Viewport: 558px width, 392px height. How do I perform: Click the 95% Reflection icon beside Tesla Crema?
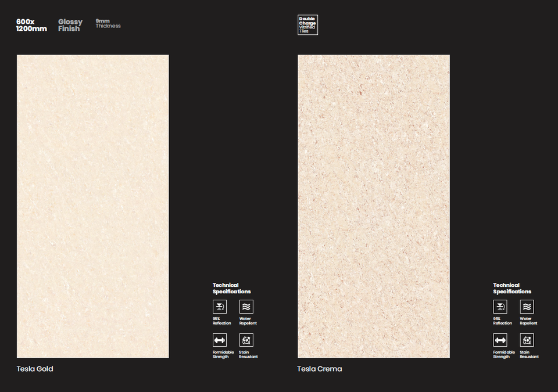click(x=500, y=307)
